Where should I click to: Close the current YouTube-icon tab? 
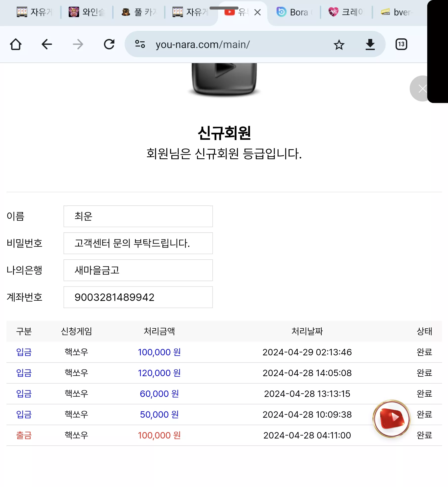tap(257, 12)
